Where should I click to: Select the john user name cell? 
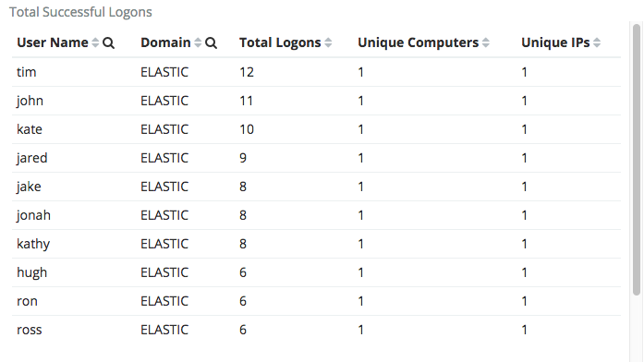click(x=30, y=101)
